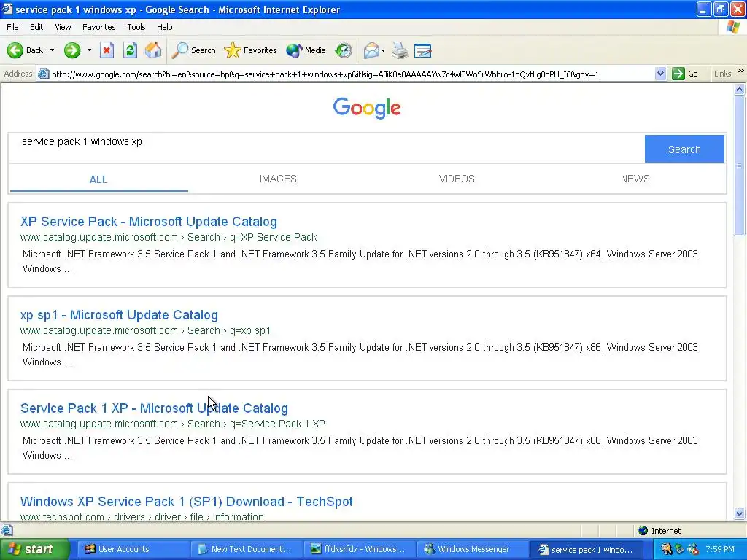Image resolution: width=747 pixels, height=560 pixels.
Task: Click the Google logo
Action: 367,108
